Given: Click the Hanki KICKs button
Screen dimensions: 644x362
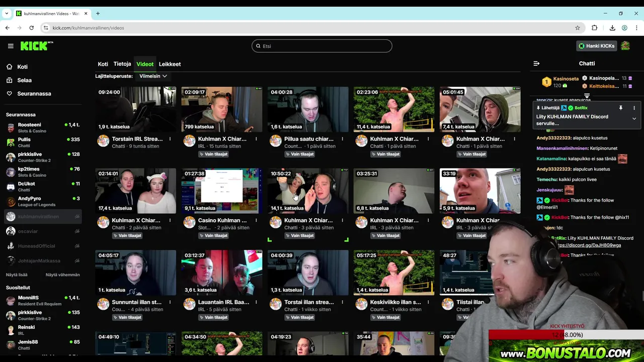Looking at the screenshot, I should pos(596,46).
